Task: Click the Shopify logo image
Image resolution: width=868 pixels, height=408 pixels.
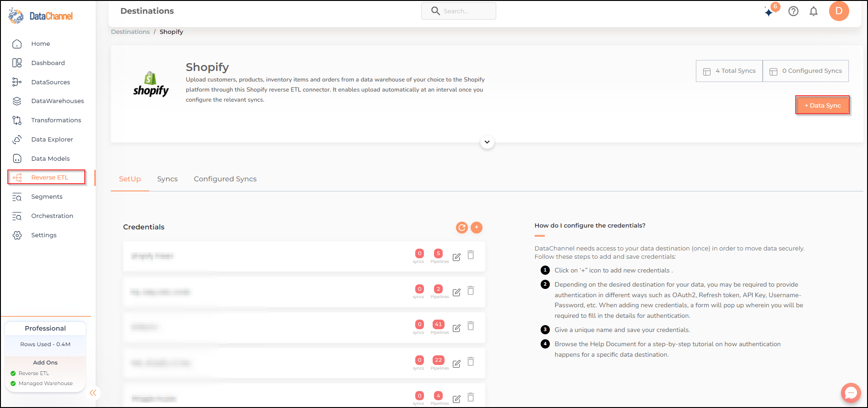Action: (151, 84)
